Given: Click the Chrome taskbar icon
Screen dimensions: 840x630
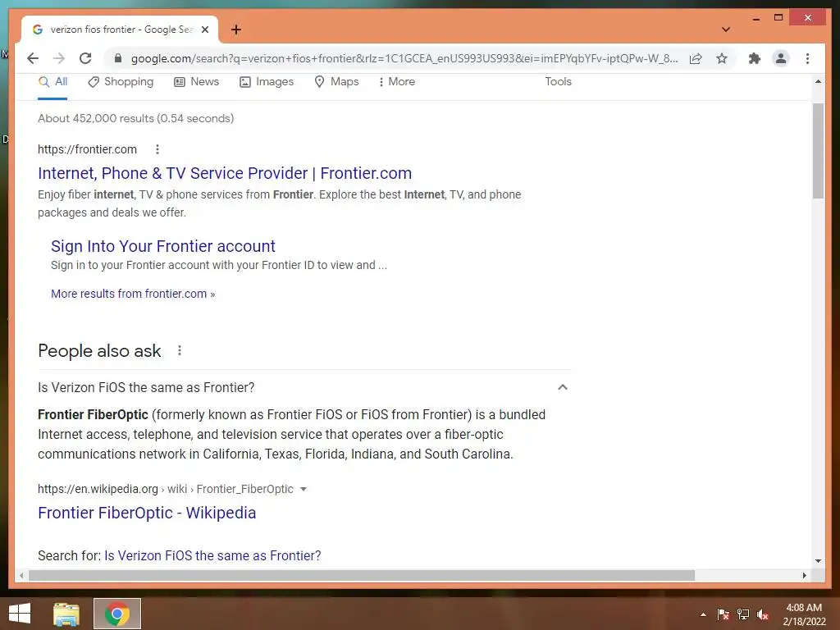Looking at the screenshot, I should point(117,614).
